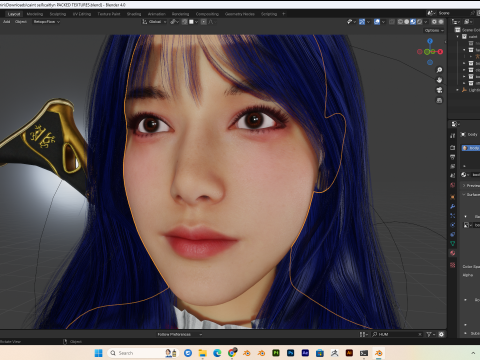The height and width of the screenshot is (360, 480).
Task: Open the Modeling workspace tab
Action: 35,14
